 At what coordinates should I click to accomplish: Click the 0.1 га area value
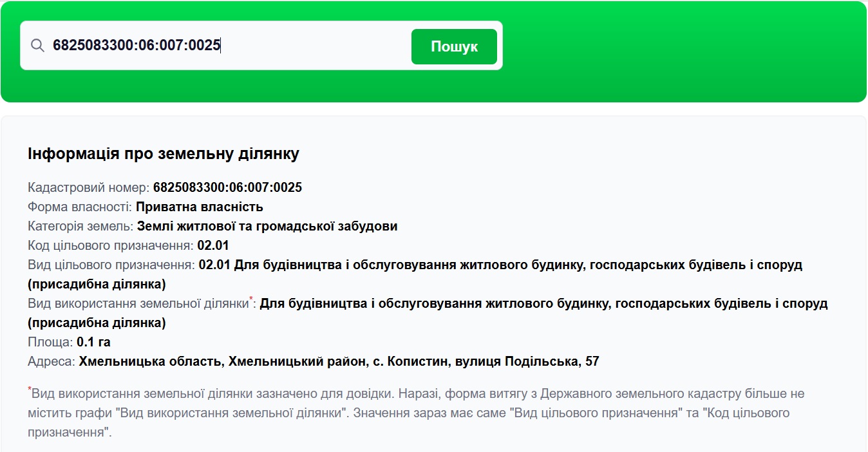(x=93, y=343)
